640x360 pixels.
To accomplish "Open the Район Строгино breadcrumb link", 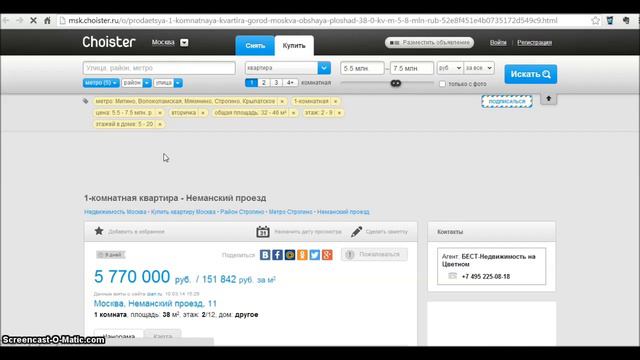I will point(242,212).
